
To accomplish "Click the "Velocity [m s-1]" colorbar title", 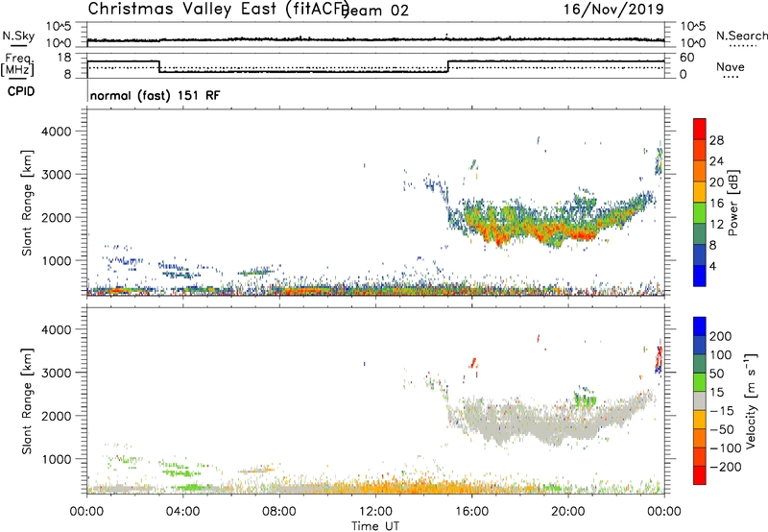I will 751,401.
